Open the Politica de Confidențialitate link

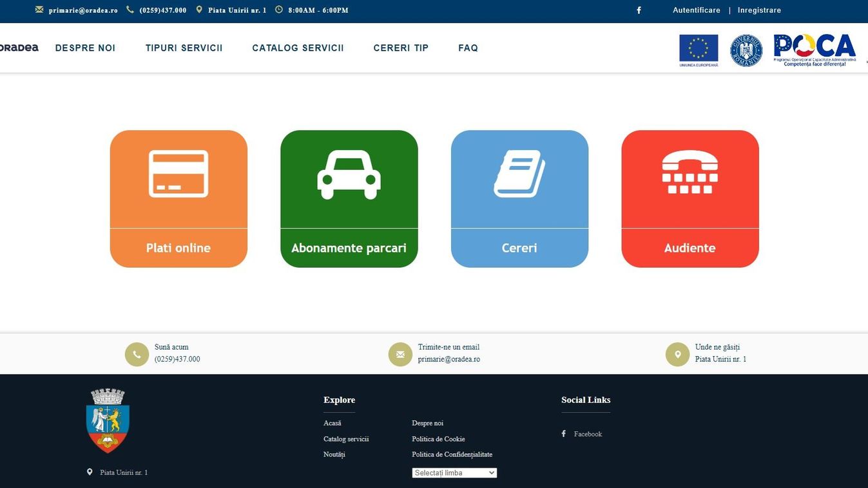point(452,455)
